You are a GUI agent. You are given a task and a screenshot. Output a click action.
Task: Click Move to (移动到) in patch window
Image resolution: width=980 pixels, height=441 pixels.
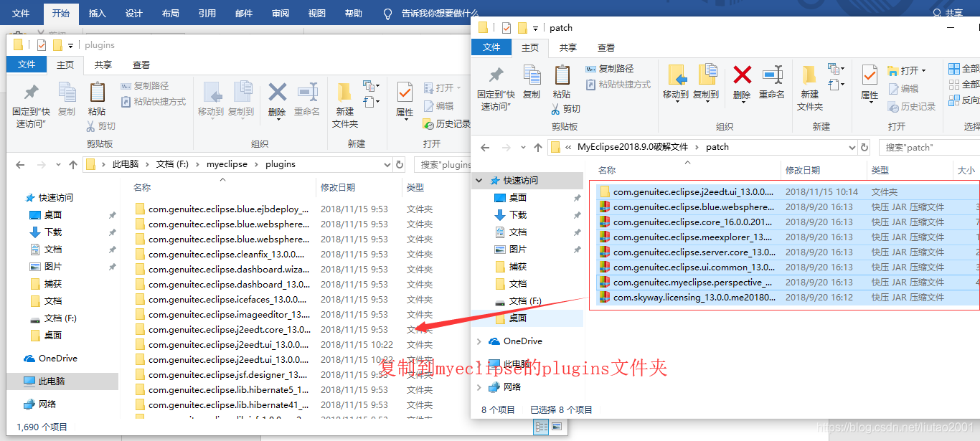pos(676,82)
